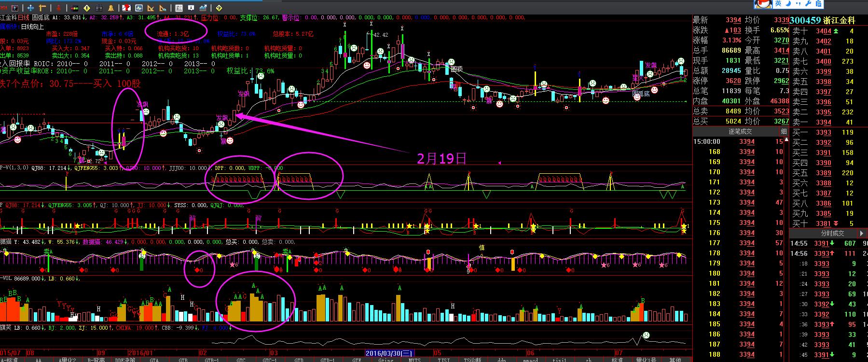This screenshot has width=868, height=362.
Task: Click the 换手 6.65% value
Action: coord(780,30)
